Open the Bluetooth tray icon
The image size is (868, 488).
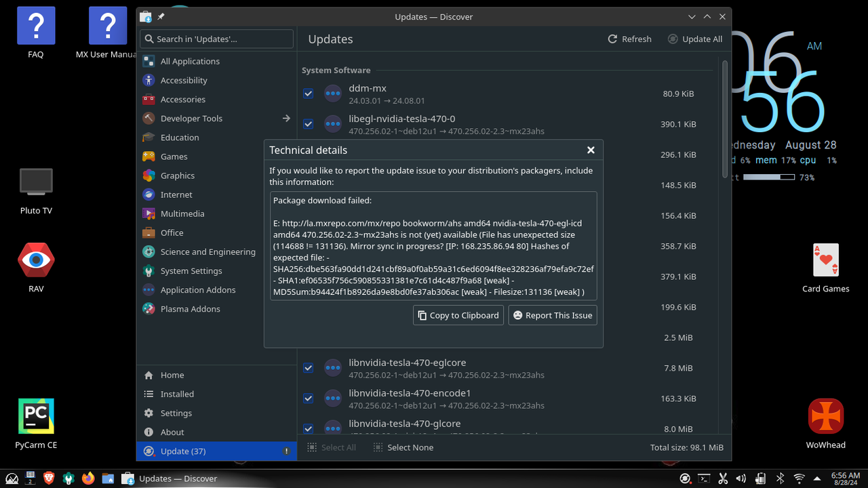tap(780, 479)
